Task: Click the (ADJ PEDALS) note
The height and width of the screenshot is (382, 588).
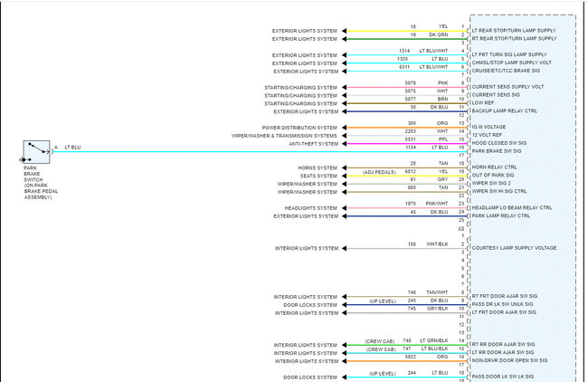Action: click(379, 172)
